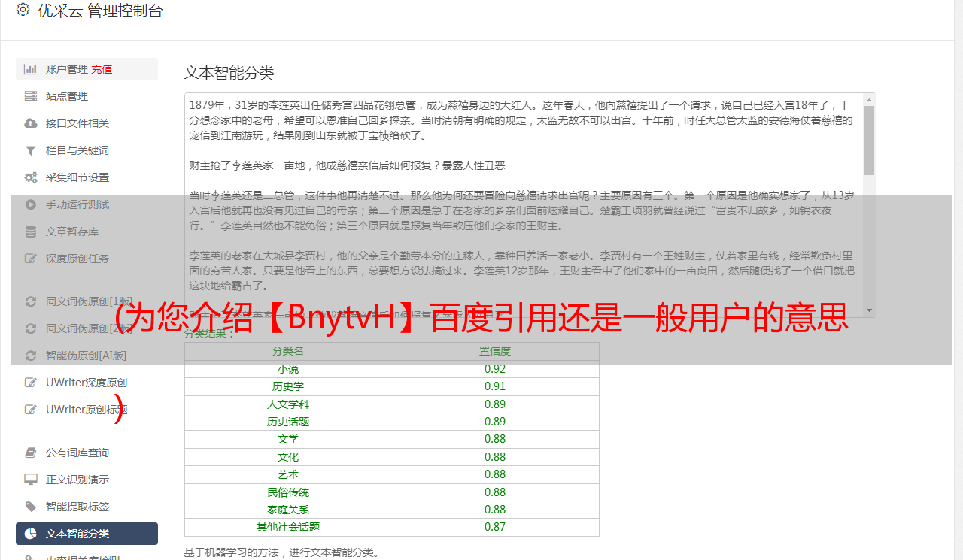Click the 历史话题 category cell

point(288,422)
